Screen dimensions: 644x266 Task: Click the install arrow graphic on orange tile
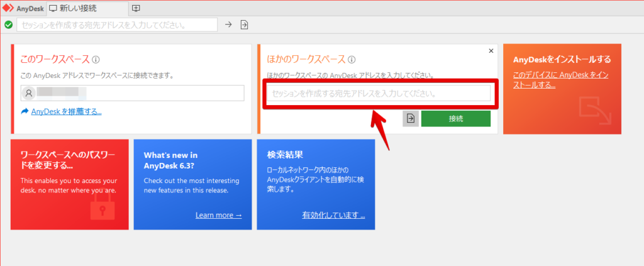[x=595, y=110]
